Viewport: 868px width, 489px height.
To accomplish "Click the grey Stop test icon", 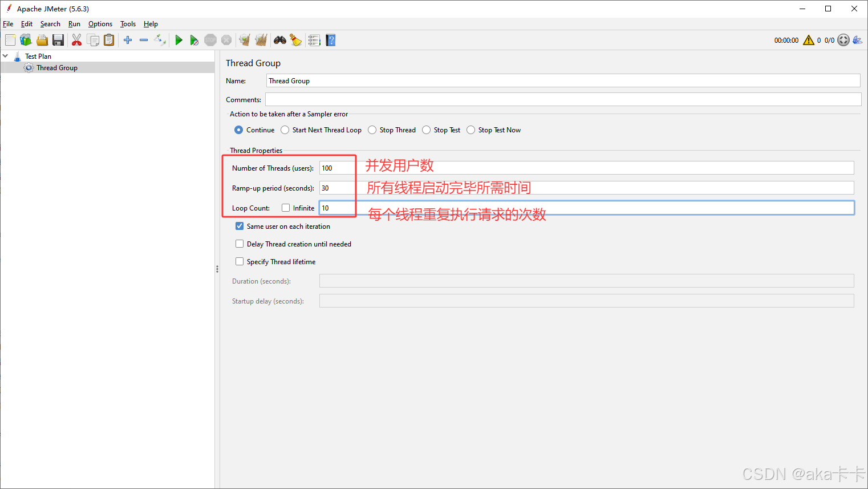I will 210,40.
